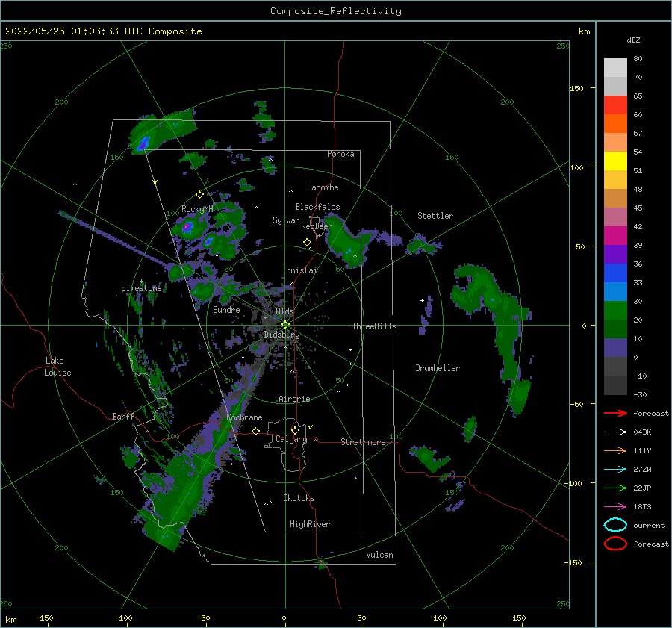Pick the bright yellow 51-54 dBZ swatch
The height and width of the screenshot is (628, 672).
click(x=615, y=161)
